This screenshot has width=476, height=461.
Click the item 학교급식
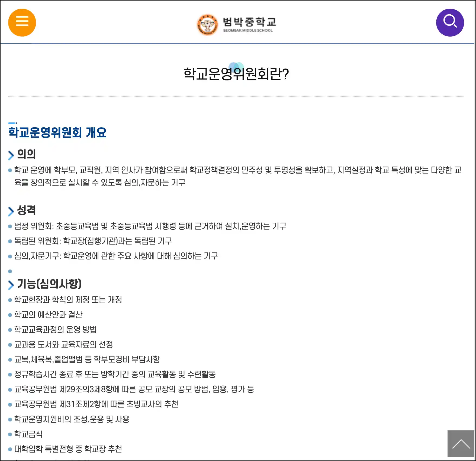click(x=28, y=434)
